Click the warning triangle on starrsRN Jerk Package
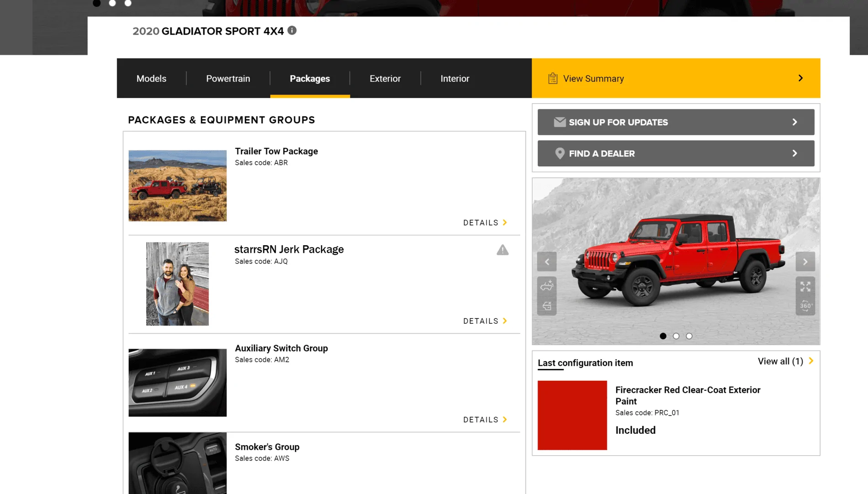 click(503, 250)
